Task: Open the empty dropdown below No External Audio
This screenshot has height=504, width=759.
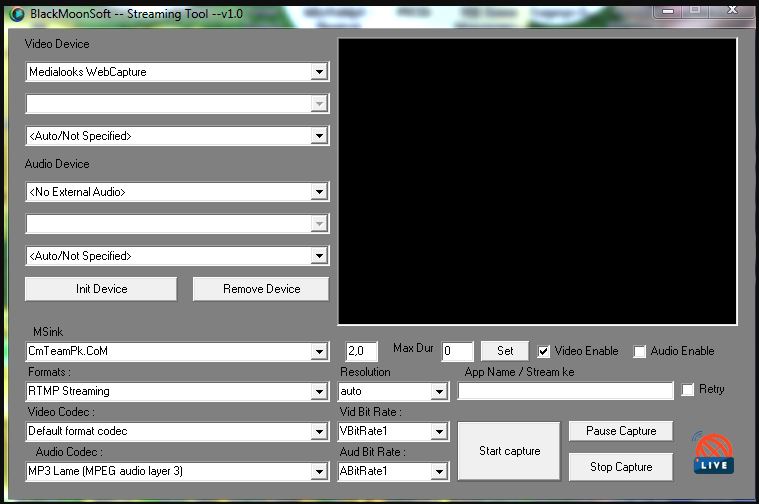Action: click(x=177, y=224)
